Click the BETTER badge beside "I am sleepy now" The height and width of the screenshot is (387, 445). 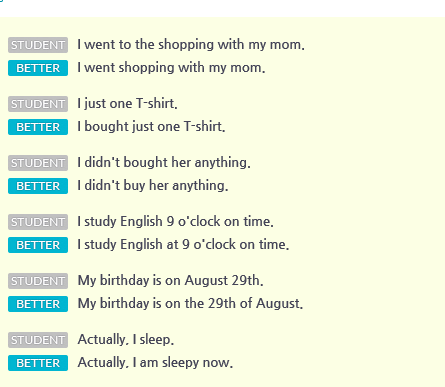pyautogui.click(x=38, y=363)
